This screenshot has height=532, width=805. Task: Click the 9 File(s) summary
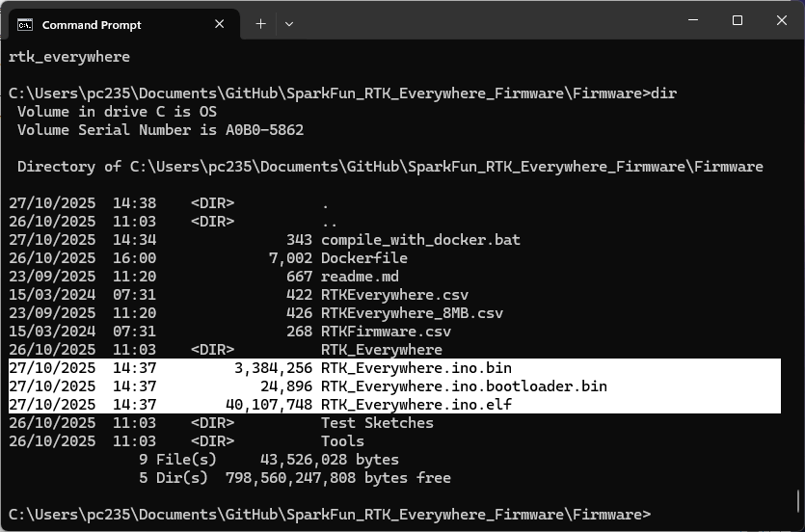[177, 460]
